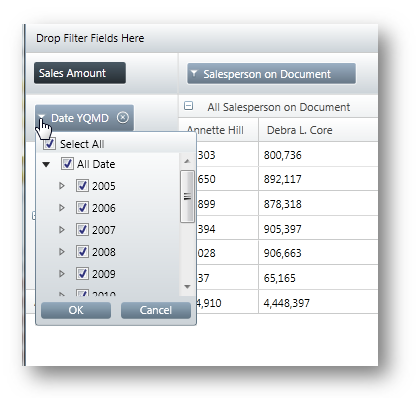The image size is (416, 398).
Task: Uncheck the 2007 checkbox
Action: [x=82, y=230]
